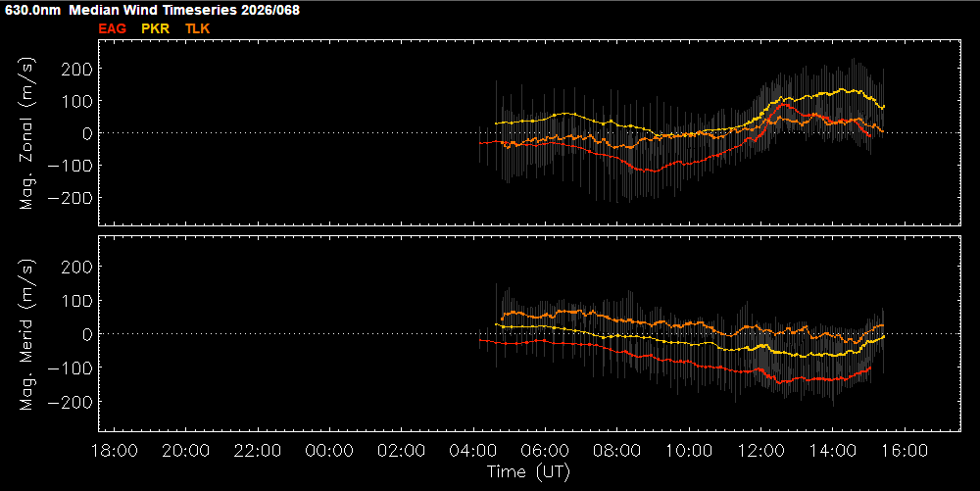Image resolution: width=980 pixels, height=491 pixels.
Task: Pick the 22:00 time tick label
Action: (x=257, y=451)
